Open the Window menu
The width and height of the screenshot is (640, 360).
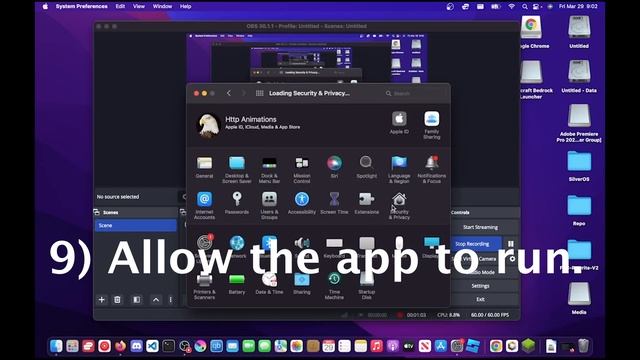162,7
